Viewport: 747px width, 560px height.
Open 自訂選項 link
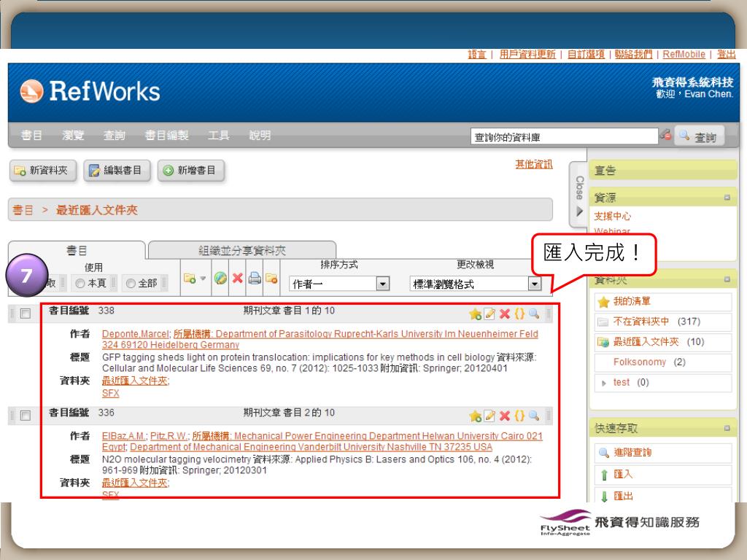[586, 54]
